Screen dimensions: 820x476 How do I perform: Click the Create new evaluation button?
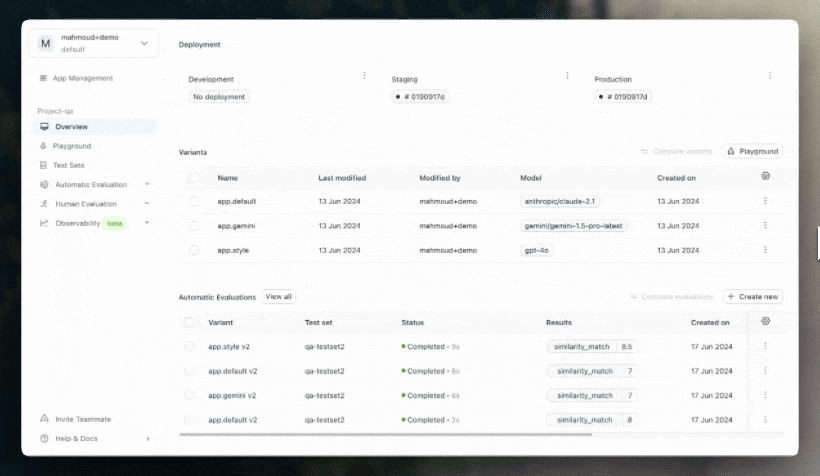click(x=753, y=297)
